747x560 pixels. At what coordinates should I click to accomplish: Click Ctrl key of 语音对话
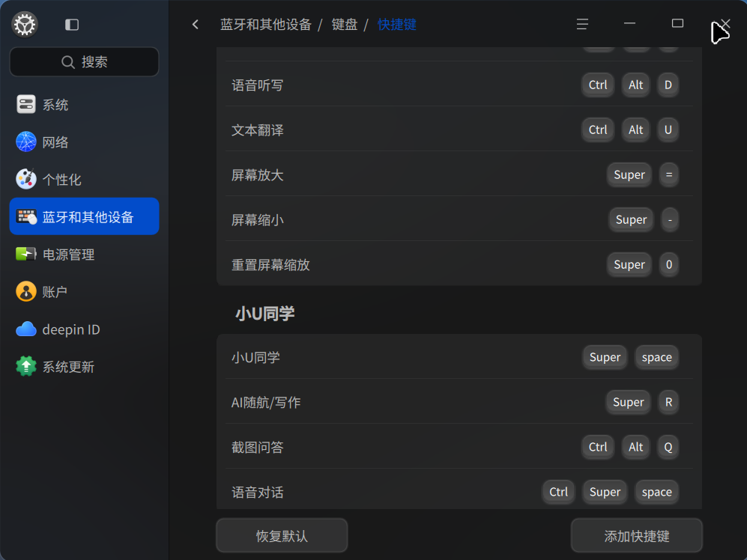pyautogui.click(x=558, y=491)
